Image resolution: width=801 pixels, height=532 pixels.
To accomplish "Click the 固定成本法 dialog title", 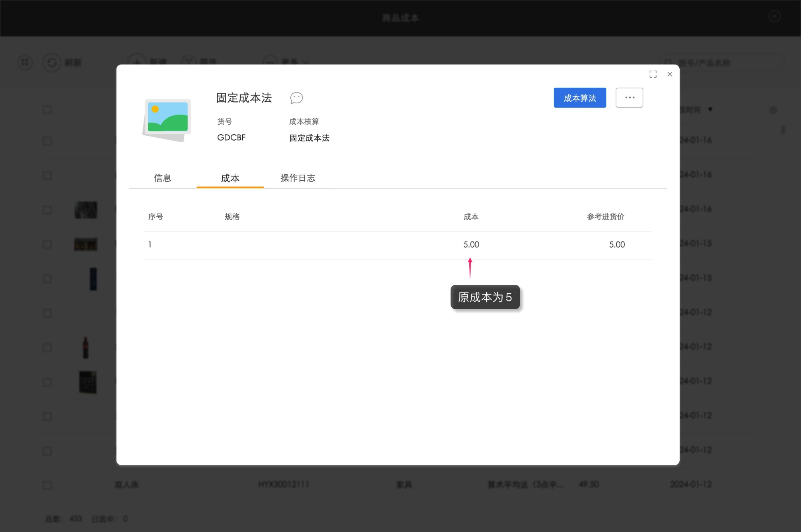I will click(x=244, y=98).
